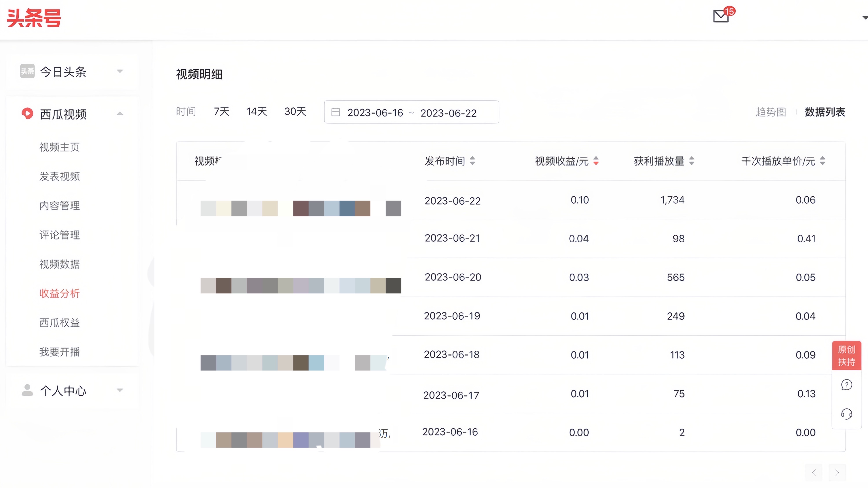Click the 0.10 revenue value

(580, 200)
